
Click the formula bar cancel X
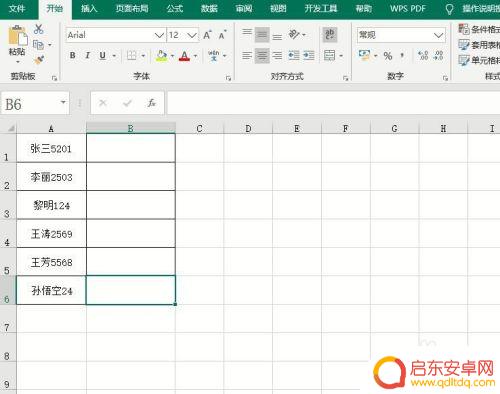click(x=103, y=103)
